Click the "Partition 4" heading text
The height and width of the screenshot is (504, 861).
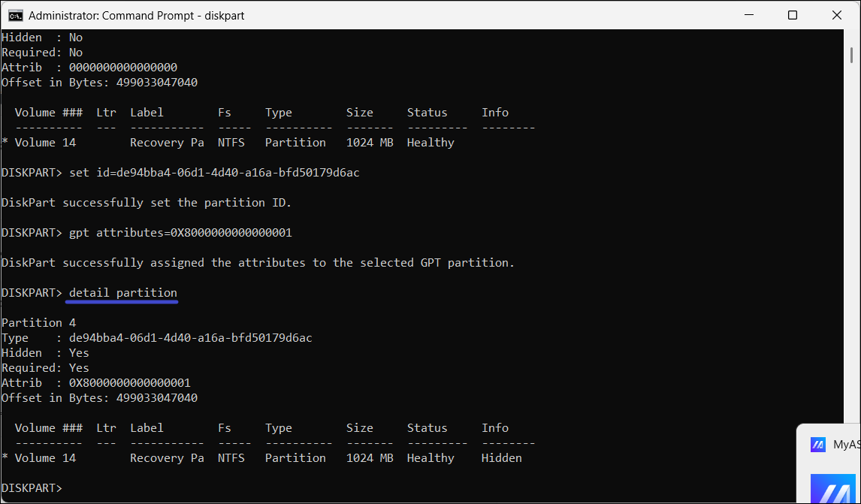[x=38, y=323]
